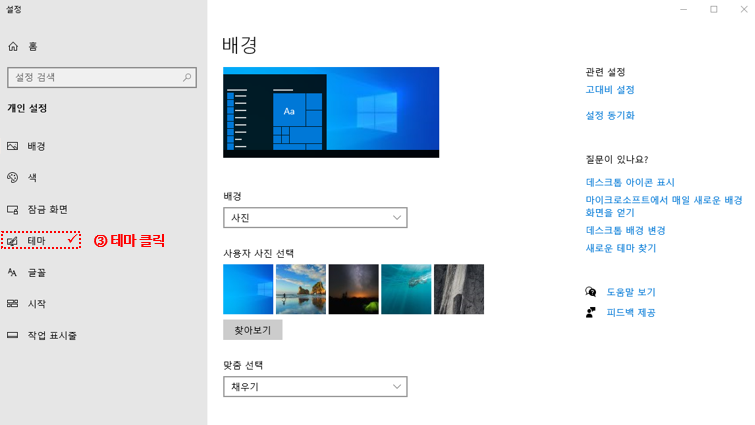Select the beach rock wallpaper thumbnail
Screen dimensions: 755x425
[300, 289]
